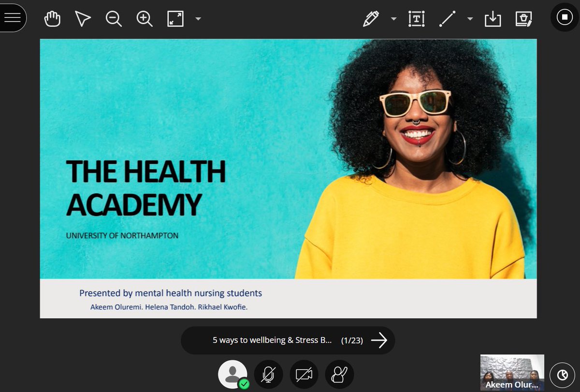This screenshot has height=392, width=580.
Task: Zoom out of the slide
Action: (113, 18)
